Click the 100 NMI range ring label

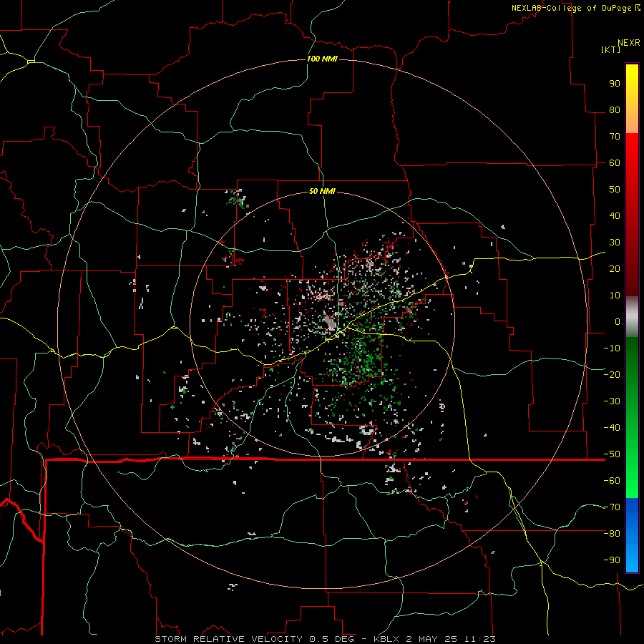tap(322, 59)
